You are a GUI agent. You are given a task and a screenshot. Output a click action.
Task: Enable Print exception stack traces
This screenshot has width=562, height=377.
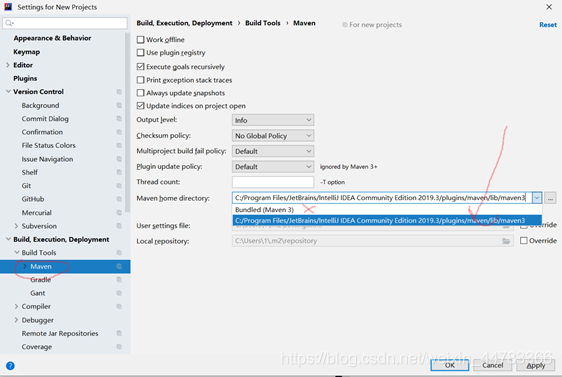[140, 80]
